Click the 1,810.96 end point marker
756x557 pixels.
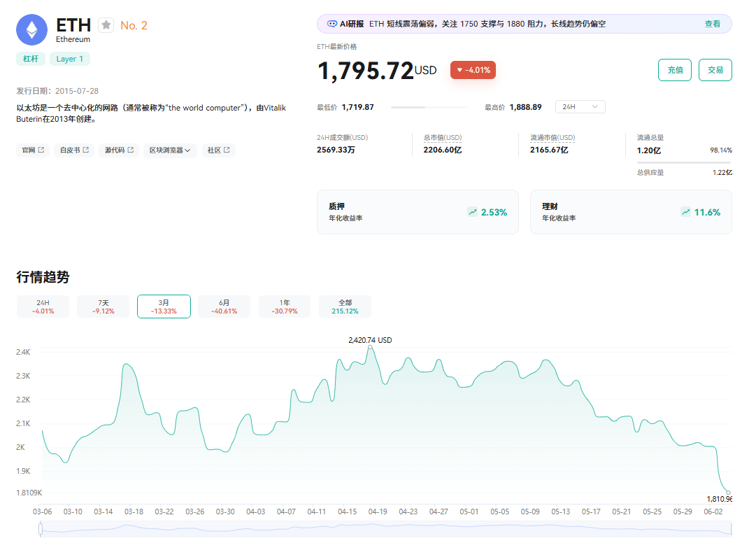(x=728, y=493)
